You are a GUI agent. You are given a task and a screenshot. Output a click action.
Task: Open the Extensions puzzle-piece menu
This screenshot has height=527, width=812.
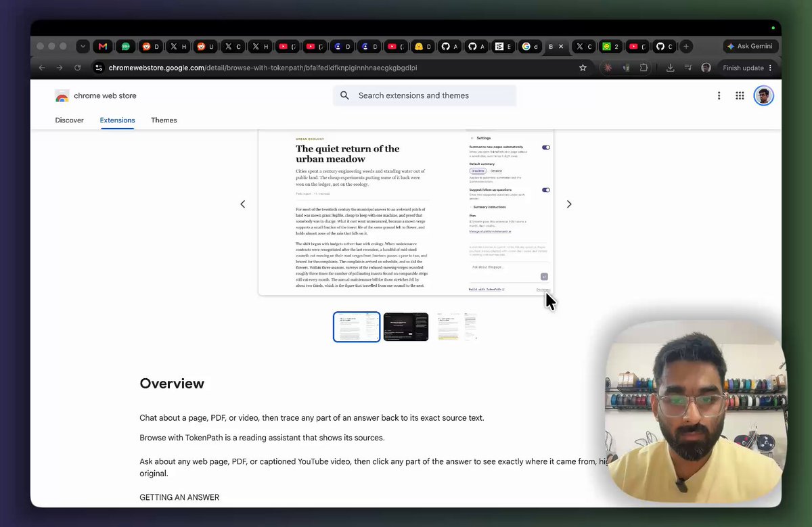click(x=644, y=68)
